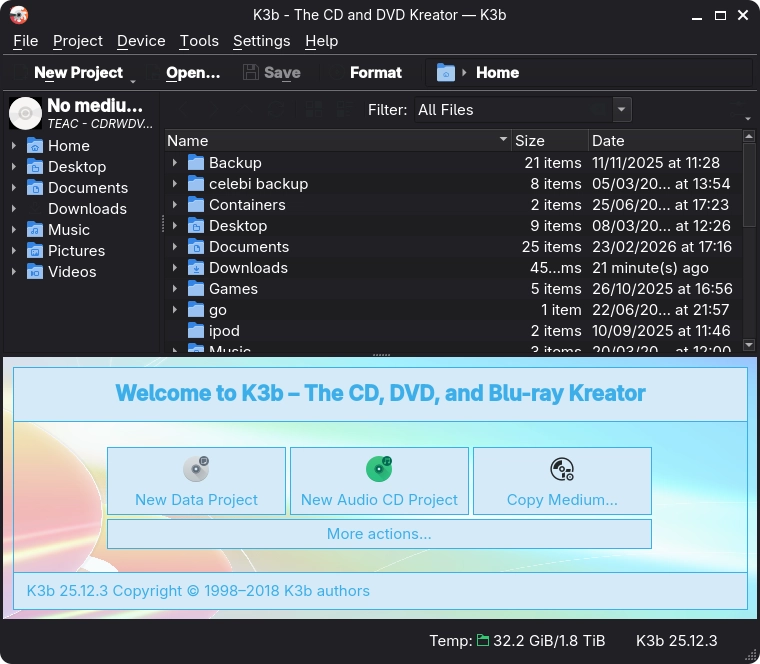The height and width of the screenshot is (664, 760).
Task: Click the More actions... button
Action: coord(379,534)
